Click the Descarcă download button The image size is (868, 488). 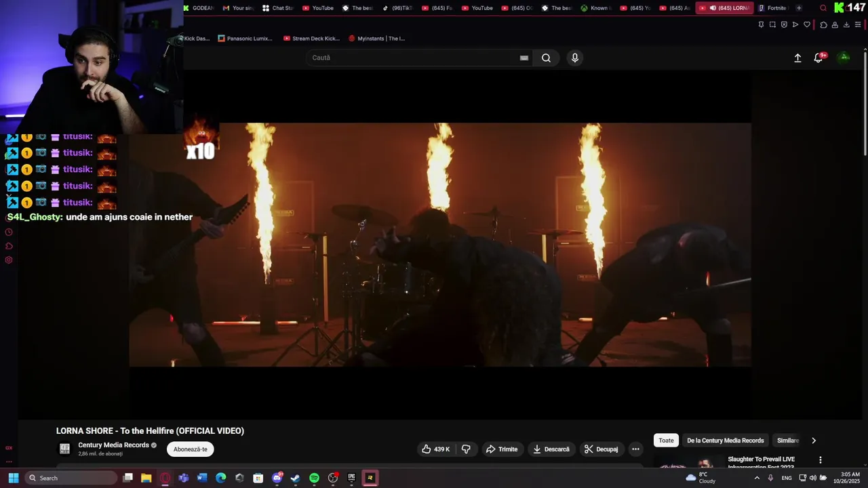pos(551,449)
